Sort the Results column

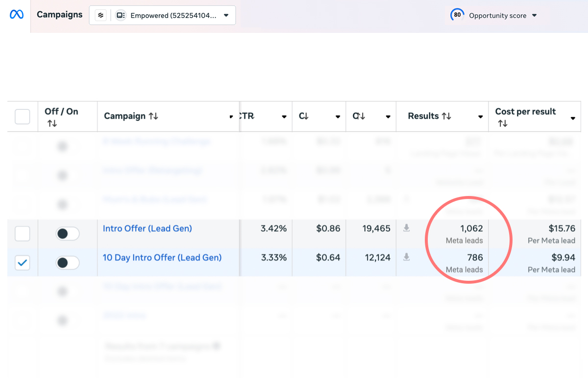[447, 116]
